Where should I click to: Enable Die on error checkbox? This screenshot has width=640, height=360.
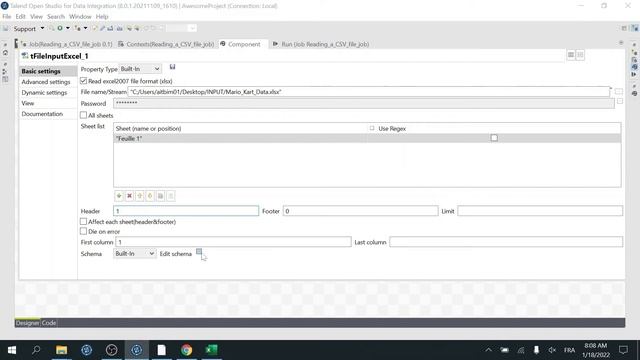pyautogui.click(x=84, y=231)
